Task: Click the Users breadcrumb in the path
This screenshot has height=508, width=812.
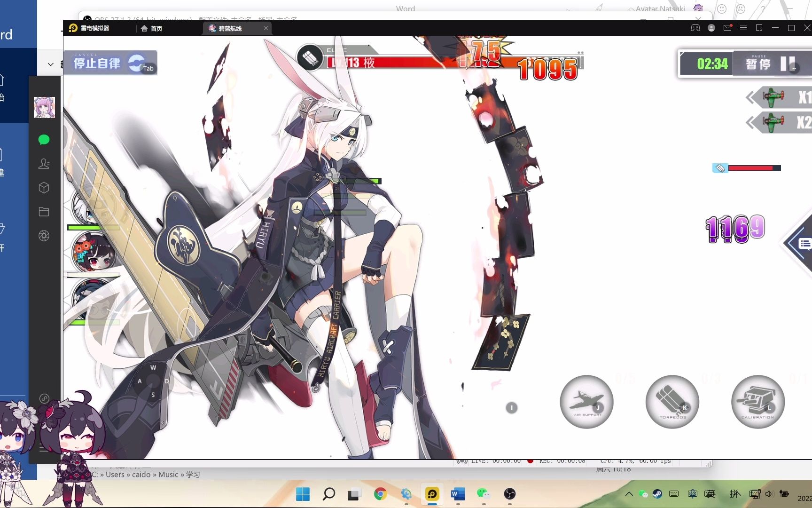Action: (x=115, y=475)
